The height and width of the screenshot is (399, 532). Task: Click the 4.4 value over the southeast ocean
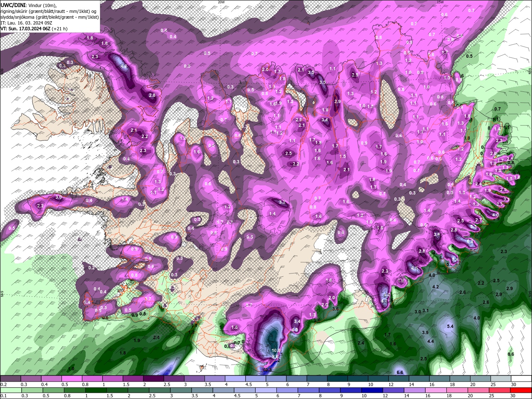coord(431,341)
